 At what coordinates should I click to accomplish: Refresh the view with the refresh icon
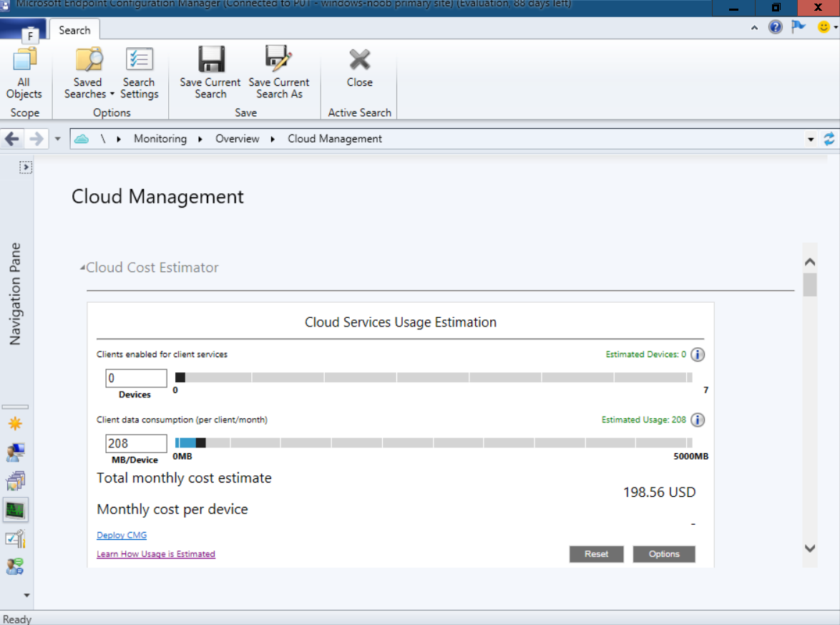[x=829, y=139]
